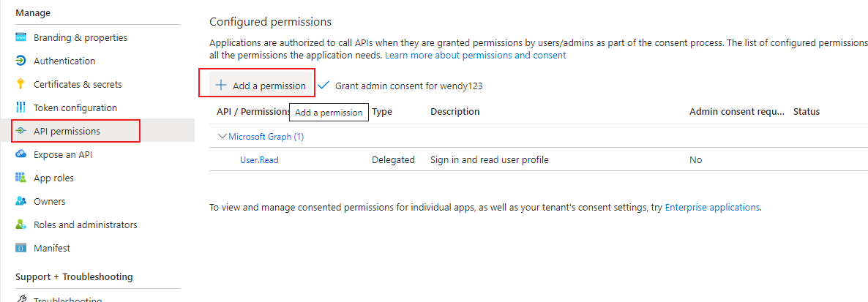The image size is (868, 302).
Task: Click the Microsoft Graph (1) link
Action: pos(266,137)
